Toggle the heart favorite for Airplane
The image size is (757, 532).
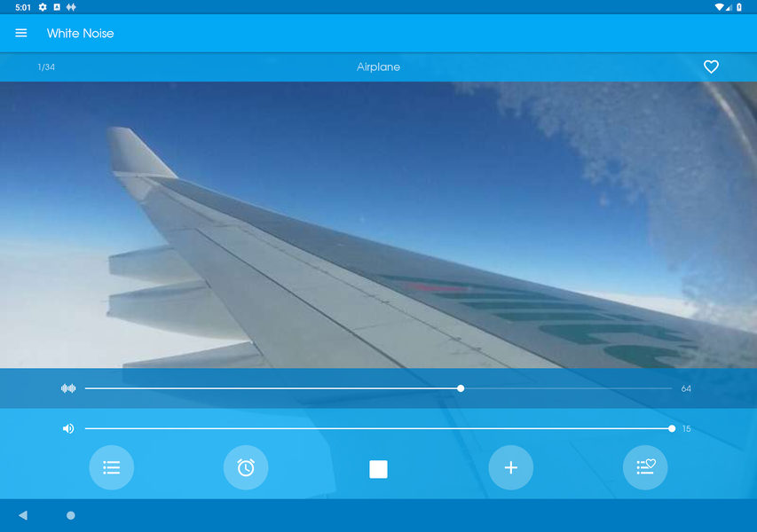711,66
